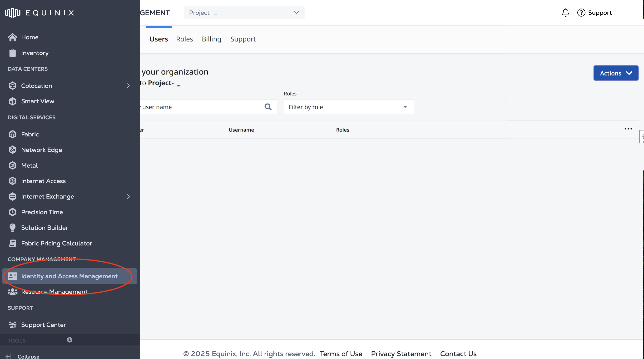
Task: Open Identity and Access Management
Action: pyautogui.click(x=69, y=276)
